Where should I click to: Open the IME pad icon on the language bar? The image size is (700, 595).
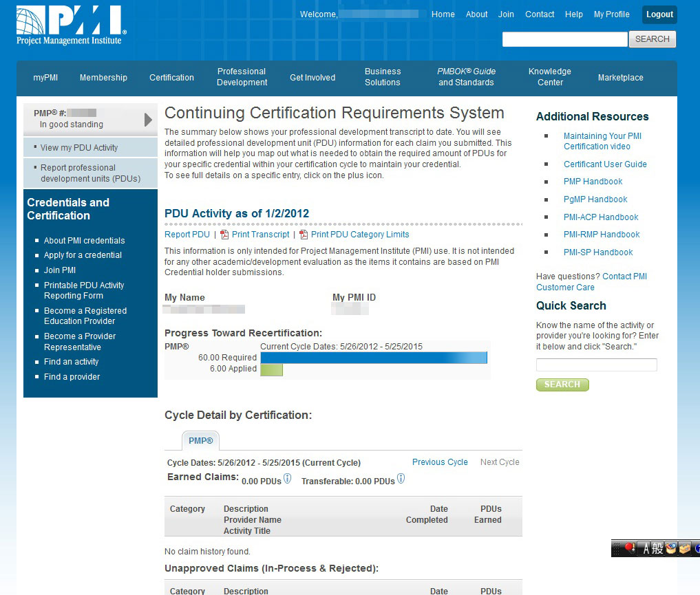point(670,548)
